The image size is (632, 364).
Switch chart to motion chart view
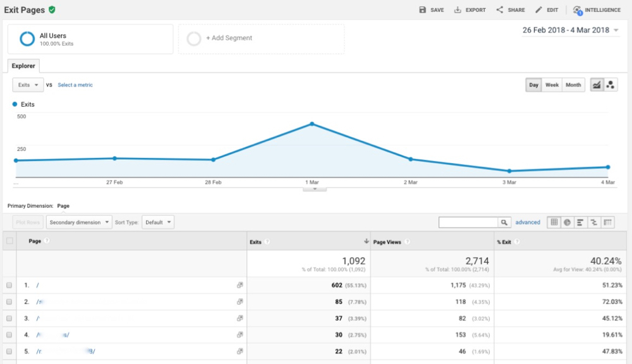[x=611, y=85]
